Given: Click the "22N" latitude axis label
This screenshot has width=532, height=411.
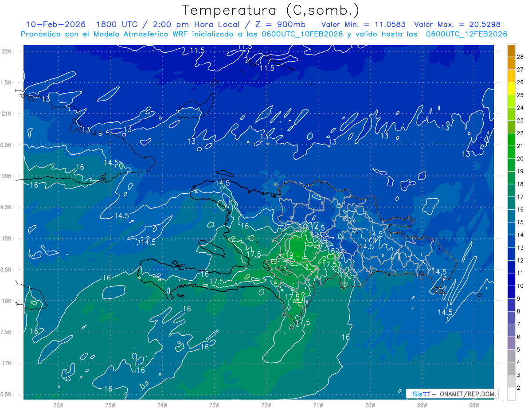Looking at the screenshot, I should click(x=7, y=51).
